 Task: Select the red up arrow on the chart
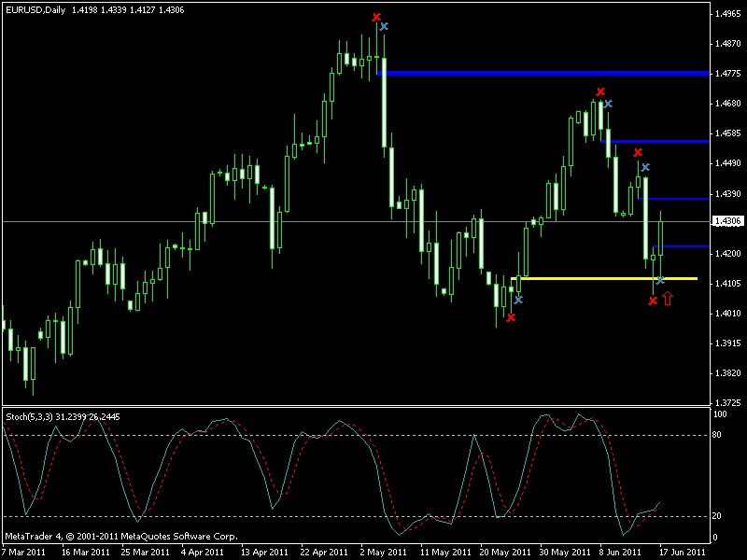[668, 299]
